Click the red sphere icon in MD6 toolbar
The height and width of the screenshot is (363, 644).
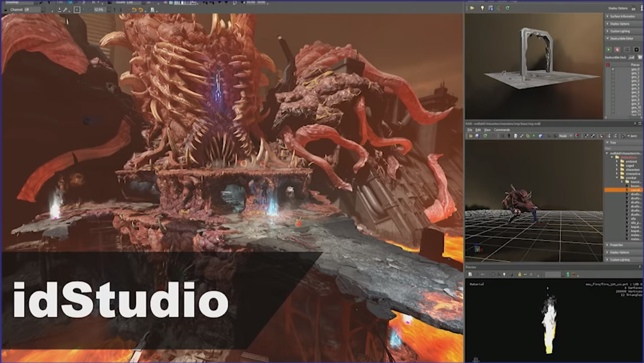click(577, 135)
